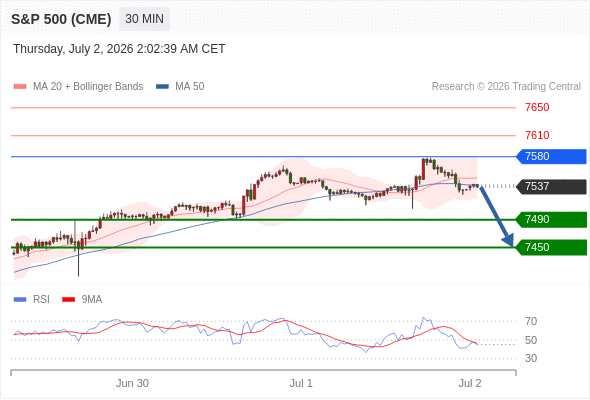Click the 9MA red legend swatch
590x400 pixels.
(68, 300)
